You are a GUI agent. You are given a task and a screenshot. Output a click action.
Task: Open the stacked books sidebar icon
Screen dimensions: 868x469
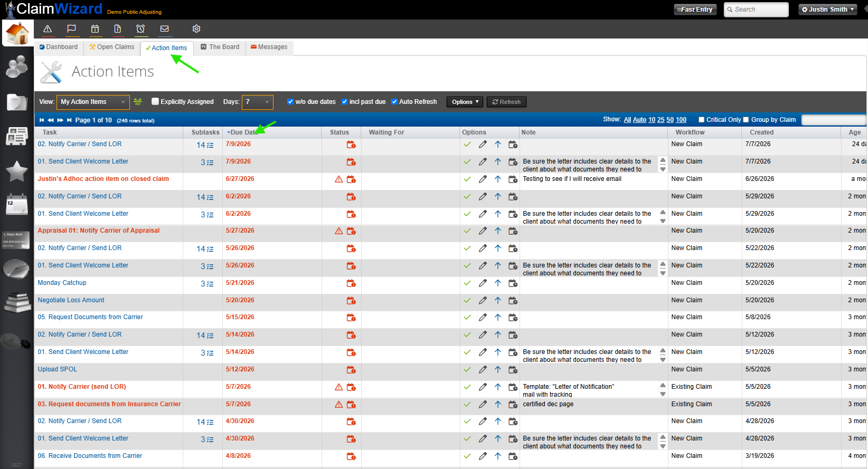point(17,303)
